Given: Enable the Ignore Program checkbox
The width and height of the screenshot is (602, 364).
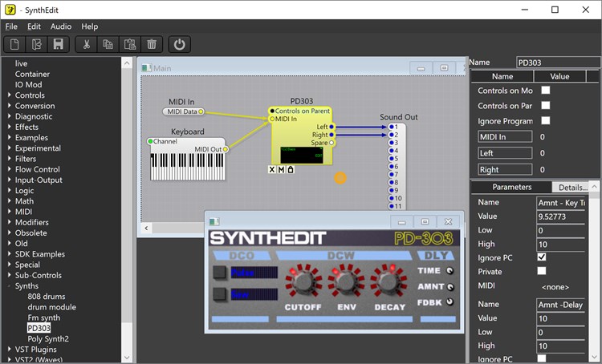Looking at the screenshot, I should pyautogui.click(x=546, y=120).
